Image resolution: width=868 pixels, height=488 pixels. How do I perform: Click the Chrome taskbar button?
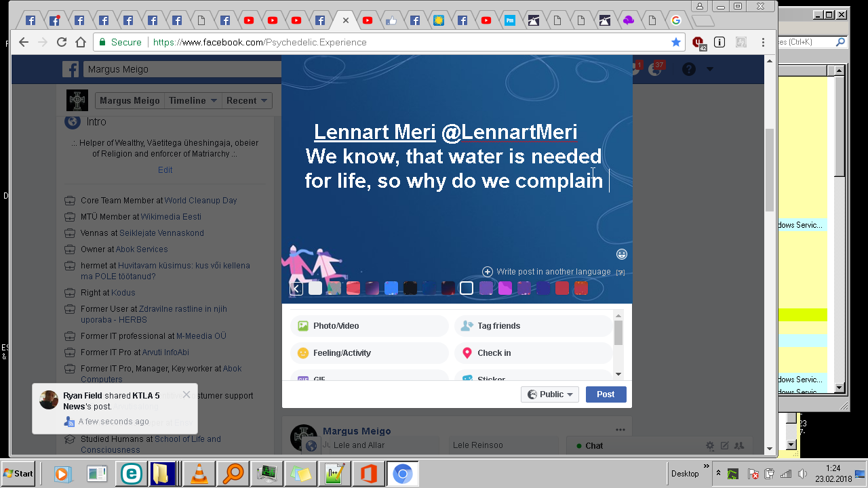[402, 473]
